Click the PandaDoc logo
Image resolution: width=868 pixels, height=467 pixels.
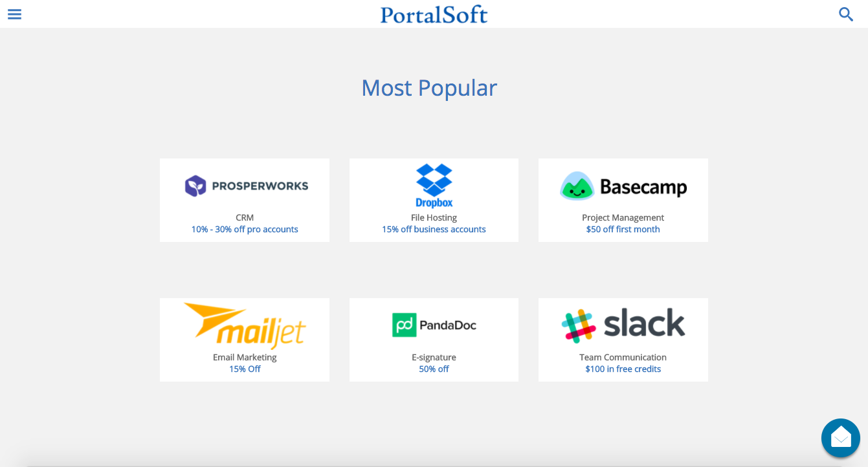click(x=434, y=325)
